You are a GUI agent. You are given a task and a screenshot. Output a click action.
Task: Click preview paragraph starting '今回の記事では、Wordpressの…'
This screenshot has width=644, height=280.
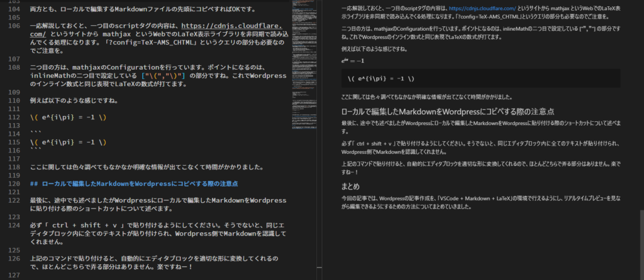pyautogui.click(x=481, y=203)
